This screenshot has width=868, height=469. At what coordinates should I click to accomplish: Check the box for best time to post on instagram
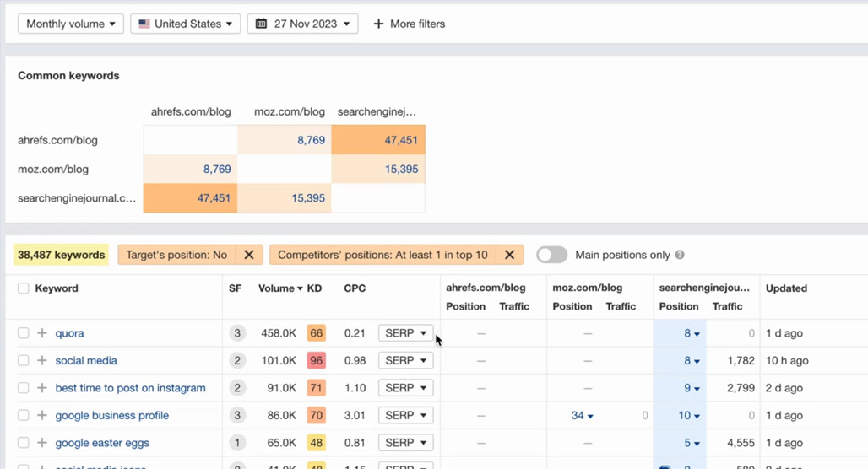pos(24,388)
